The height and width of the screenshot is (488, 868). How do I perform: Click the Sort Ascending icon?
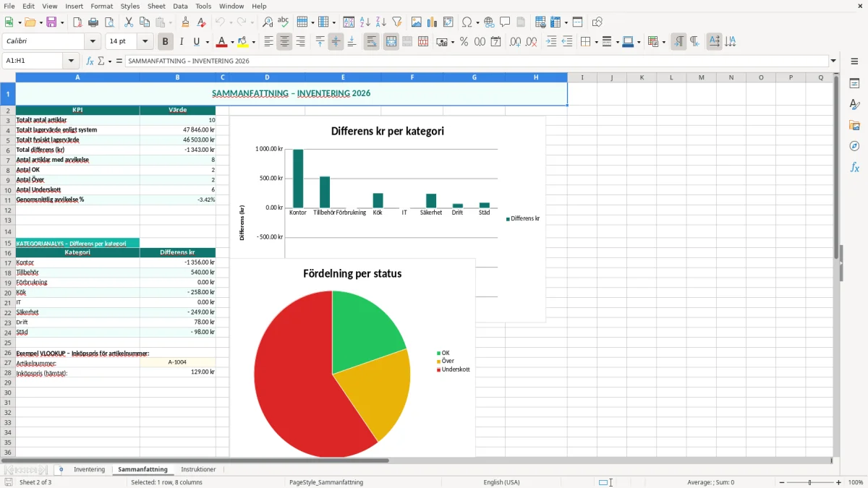pyautogui.click(x=365, y=22)
